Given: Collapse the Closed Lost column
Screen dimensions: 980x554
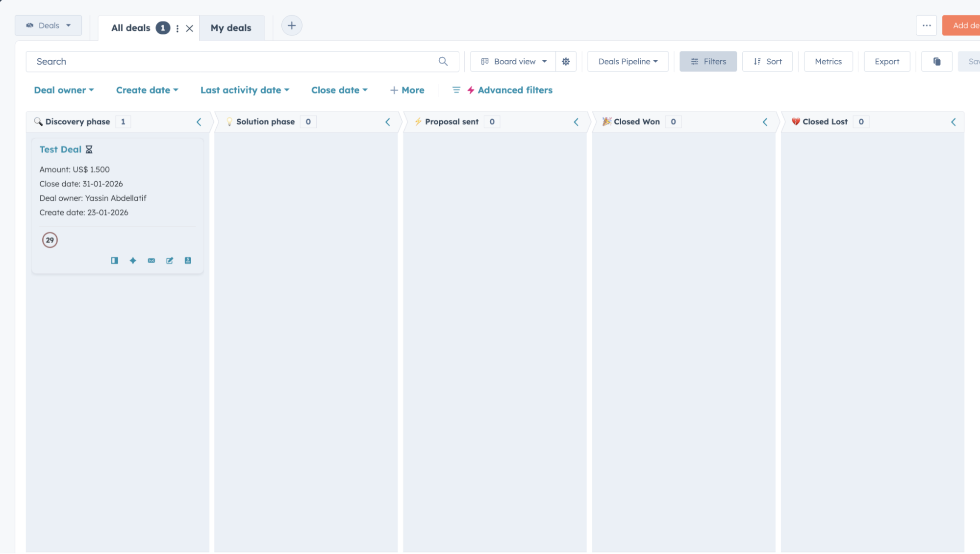Looking at the screenshot, I should point(954,122).
